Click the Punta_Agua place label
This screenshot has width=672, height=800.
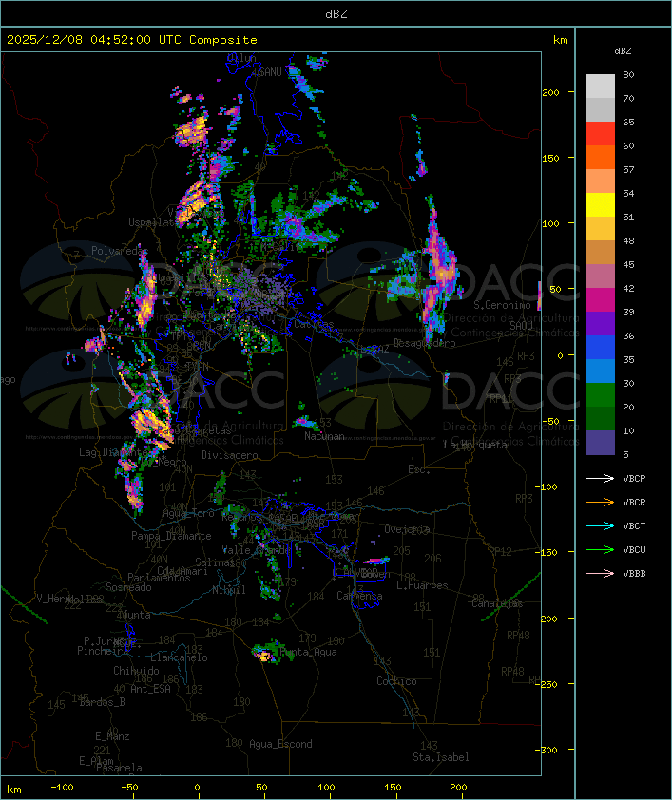(308, 652)
